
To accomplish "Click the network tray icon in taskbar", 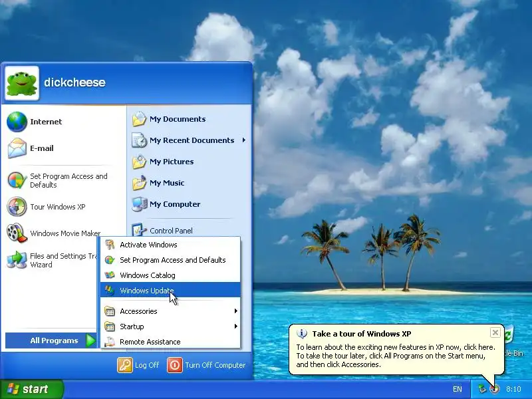I will (x=482, y=389).
